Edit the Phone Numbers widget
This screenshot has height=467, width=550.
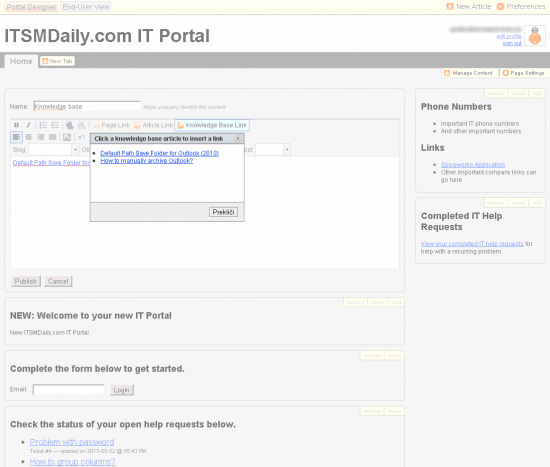pyautogui.click(x=537, y=93)
